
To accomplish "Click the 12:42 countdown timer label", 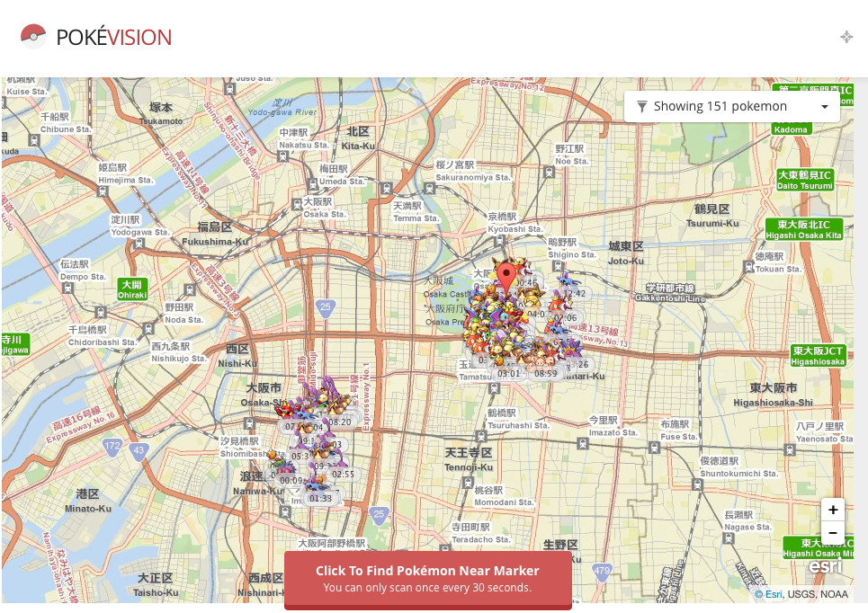I will pyautogui.click(x=575, y=293).
